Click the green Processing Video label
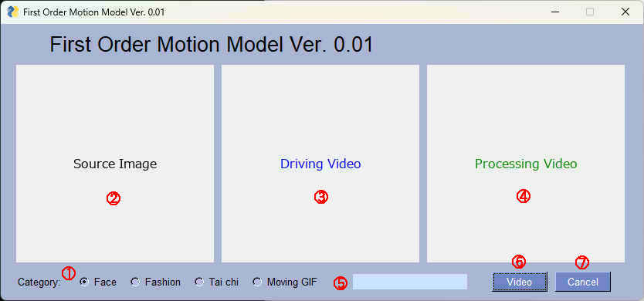 (526, 164)
